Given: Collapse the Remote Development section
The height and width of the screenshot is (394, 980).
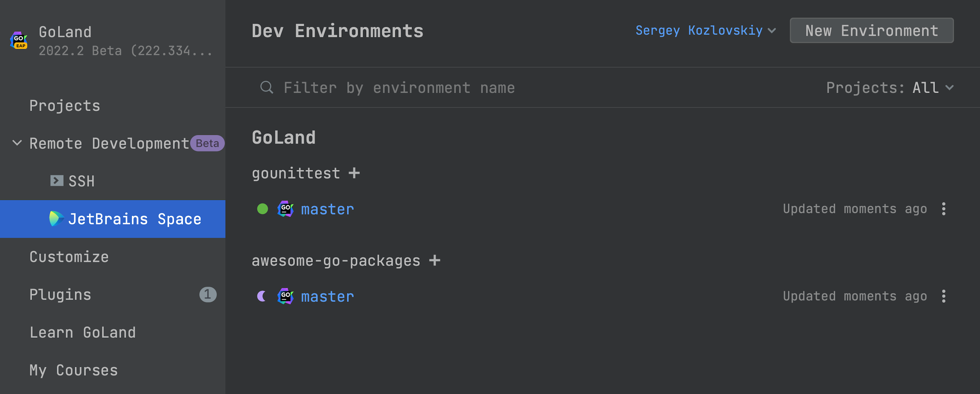Looking at the screenshot, I should 17,143.
